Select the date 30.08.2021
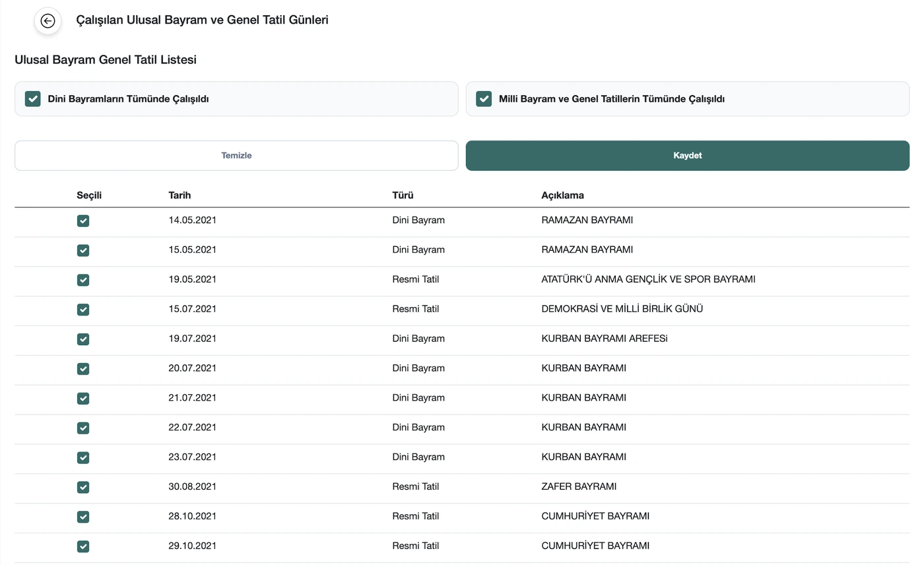 (x=193, y=486)
